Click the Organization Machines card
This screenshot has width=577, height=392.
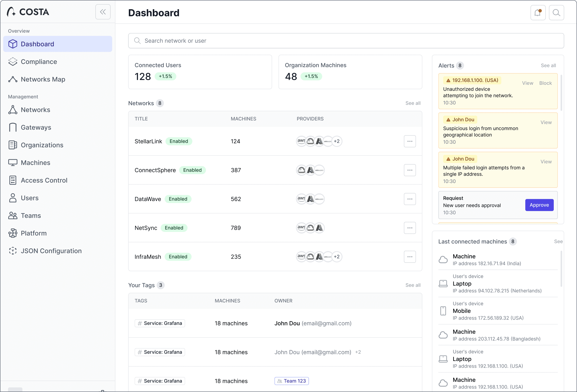coord(350,72)
